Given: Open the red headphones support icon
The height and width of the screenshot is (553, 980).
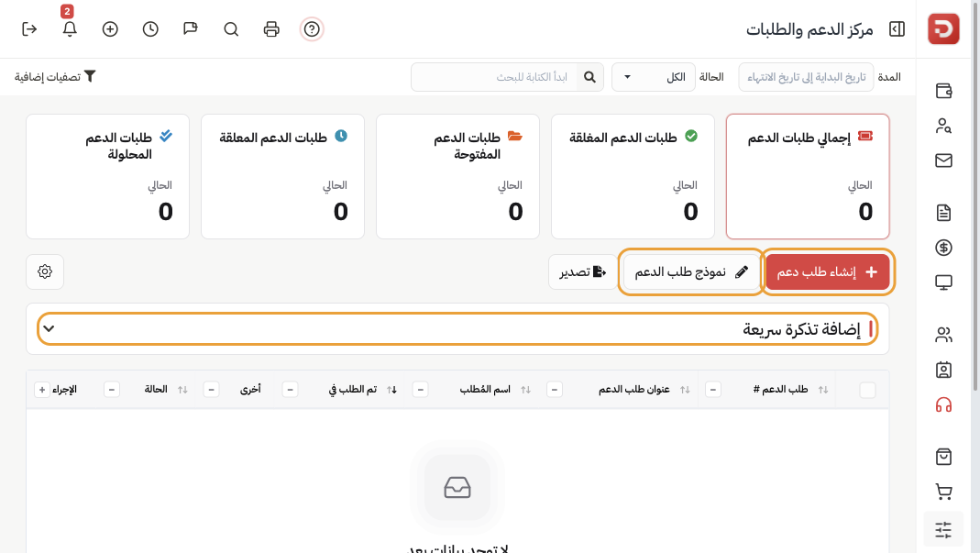Looking at the screenshot, I should tap(943, 404).
